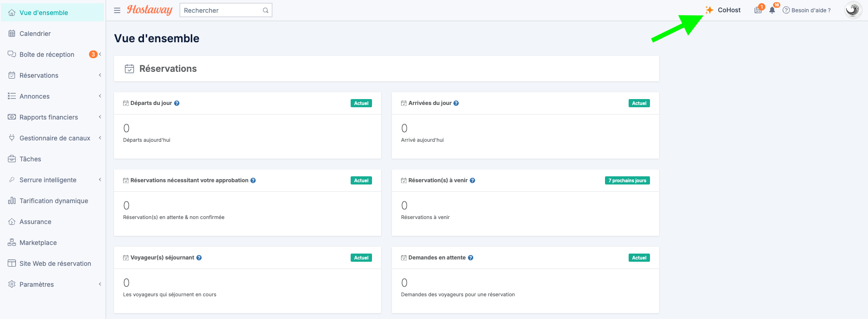868x319 pixels.
Task: Click the Annonces list icon
Action: (12, 96)
